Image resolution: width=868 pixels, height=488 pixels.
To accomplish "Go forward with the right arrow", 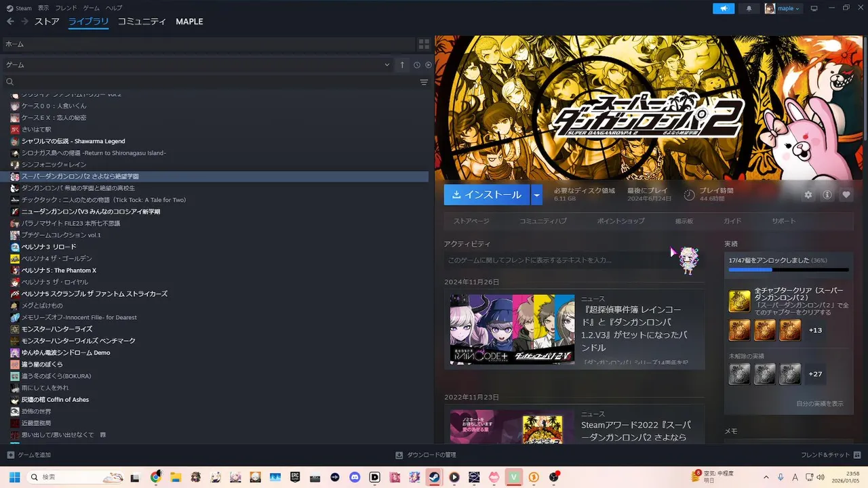I will (x=24, y=22).
